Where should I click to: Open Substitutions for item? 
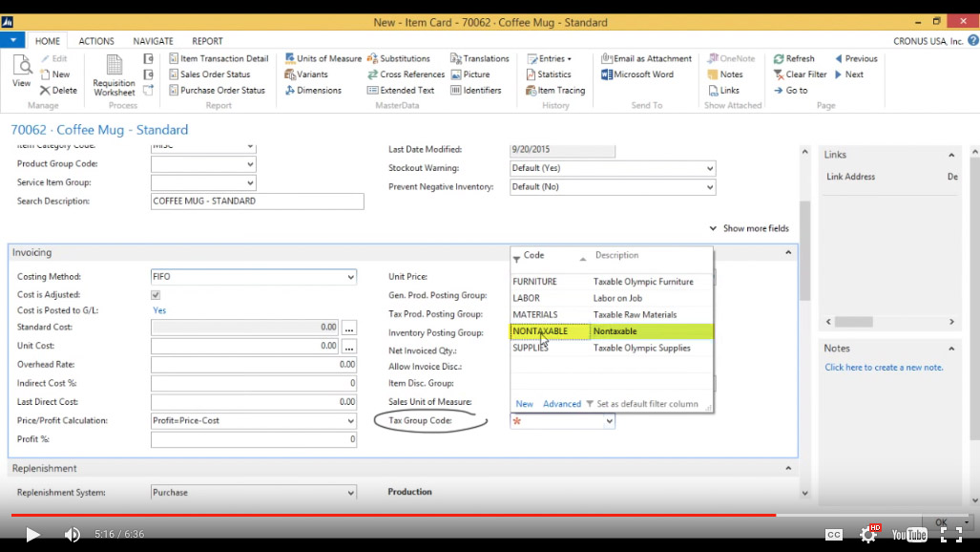[x=399, y=58]
